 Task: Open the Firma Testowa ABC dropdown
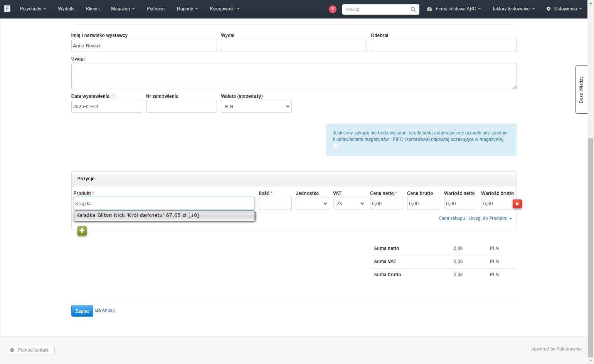[x=454, y=9]
